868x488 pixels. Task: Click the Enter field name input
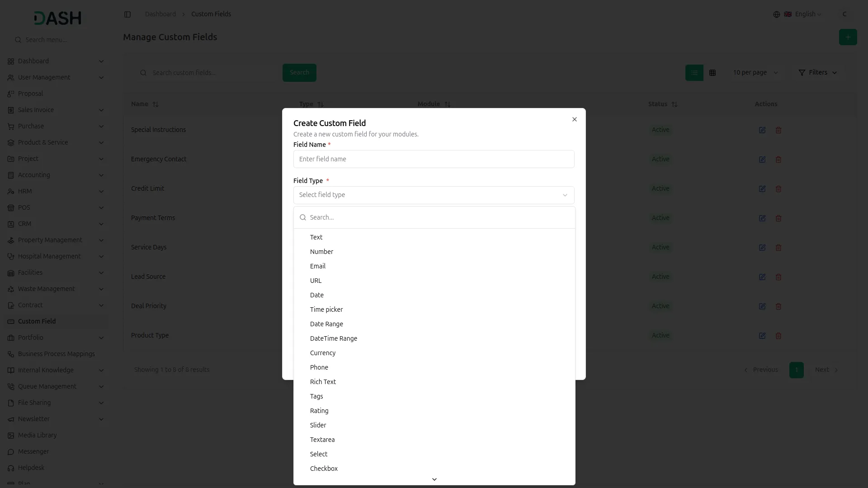[434, 159]
